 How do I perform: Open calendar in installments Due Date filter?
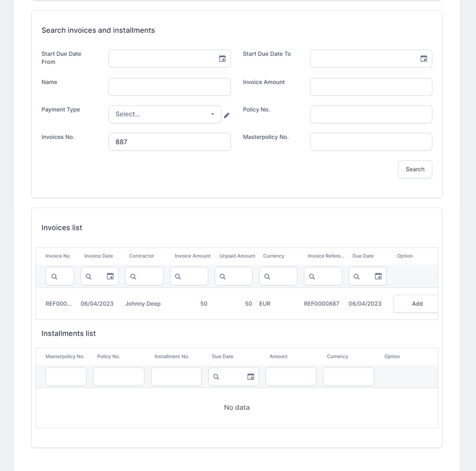251,377
